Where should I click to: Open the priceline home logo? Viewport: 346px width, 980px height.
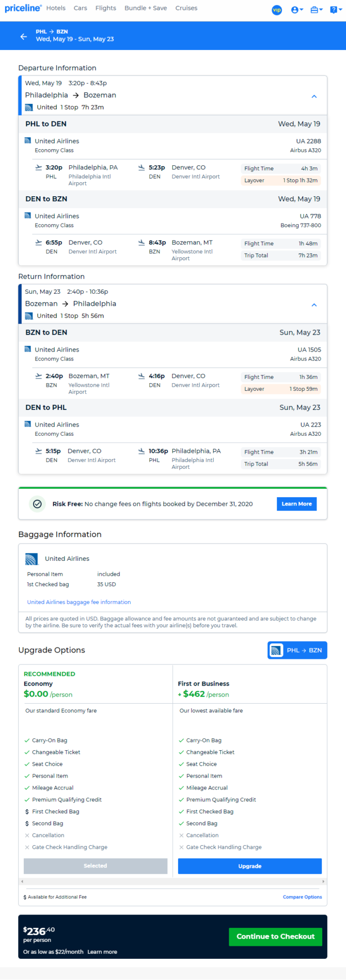(23, 8)
